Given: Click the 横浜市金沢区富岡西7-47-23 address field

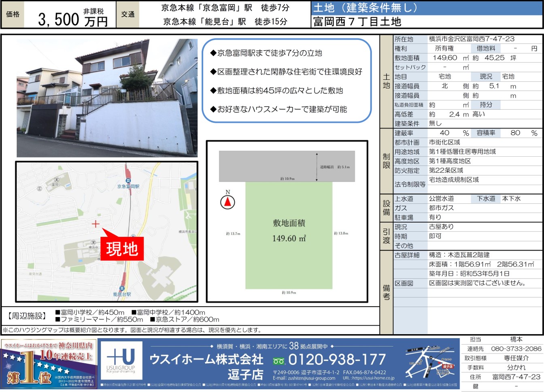Looking at the screenshot, I should pos(472,39).
